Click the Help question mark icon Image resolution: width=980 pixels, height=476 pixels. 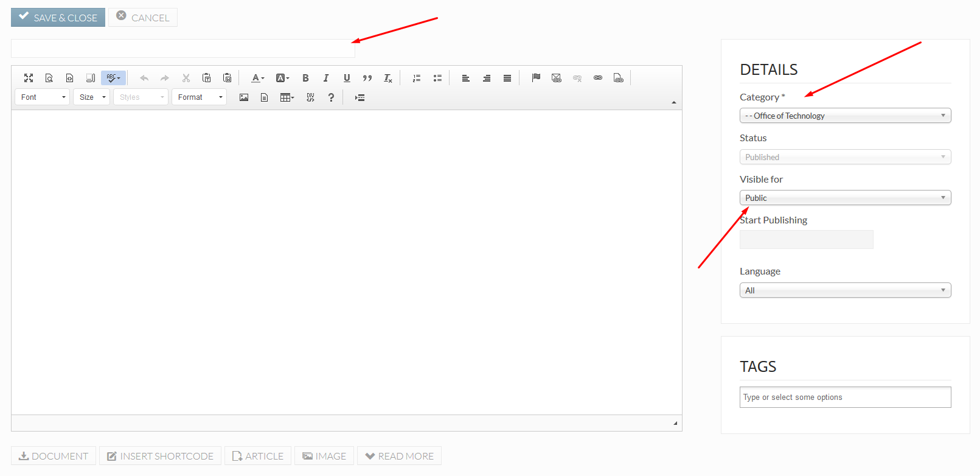coord(331,97)
